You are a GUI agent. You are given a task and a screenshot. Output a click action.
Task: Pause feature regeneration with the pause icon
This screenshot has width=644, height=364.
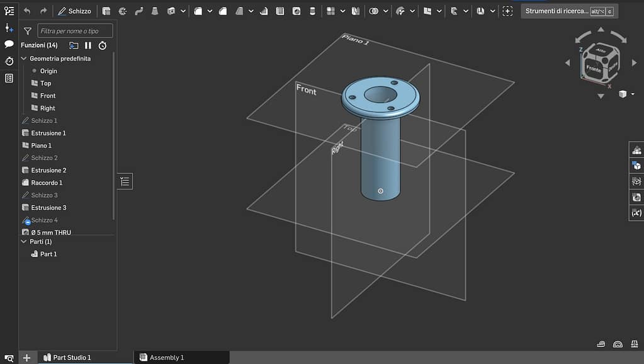pos(88,45)
